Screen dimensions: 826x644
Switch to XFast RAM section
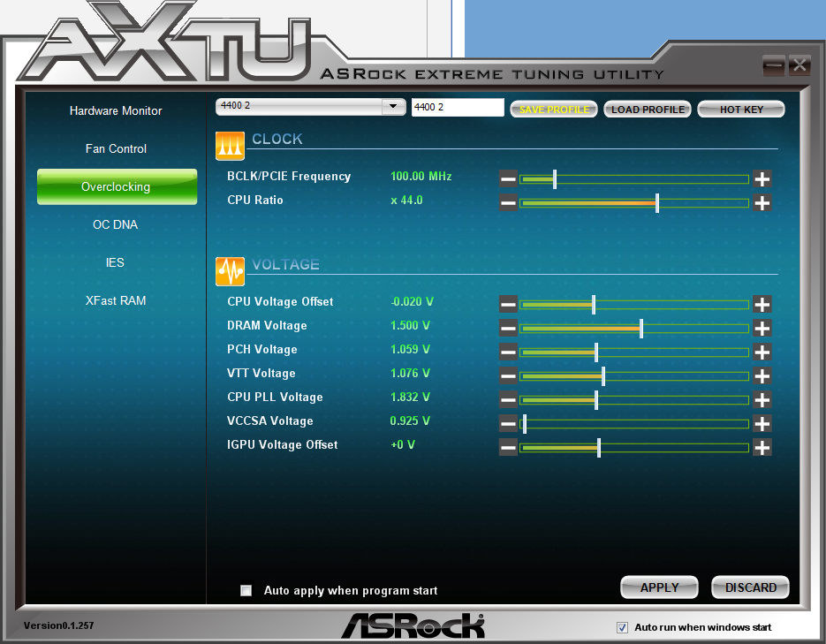[116, 300]
